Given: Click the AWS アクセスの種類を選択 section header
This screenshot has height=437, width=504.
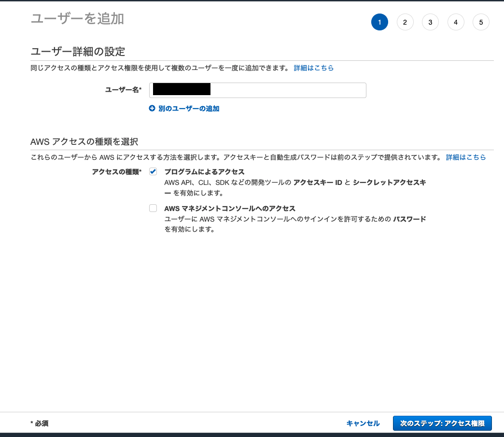Looking at the screenshot, I should click(x=84, y=141).
